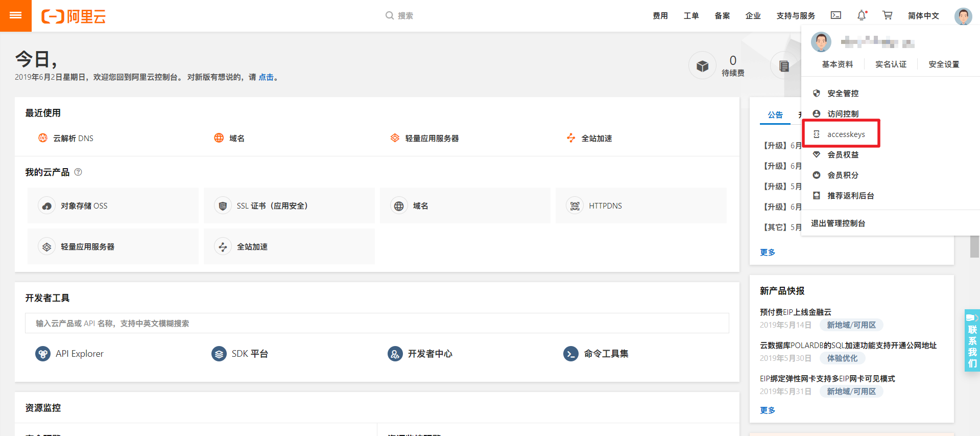Click the 体验优化 tag
The image size is (980, 436).
[x=843, y=358]
